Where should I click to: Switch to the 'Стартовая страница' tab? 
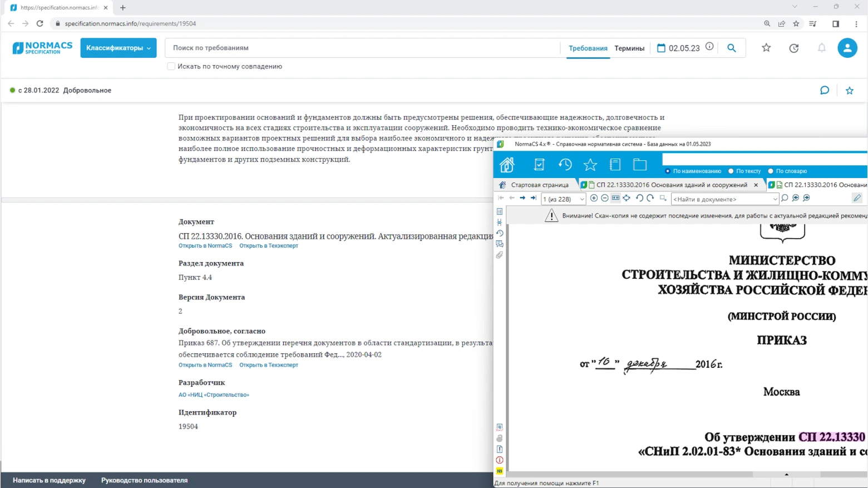coord(539,185)
